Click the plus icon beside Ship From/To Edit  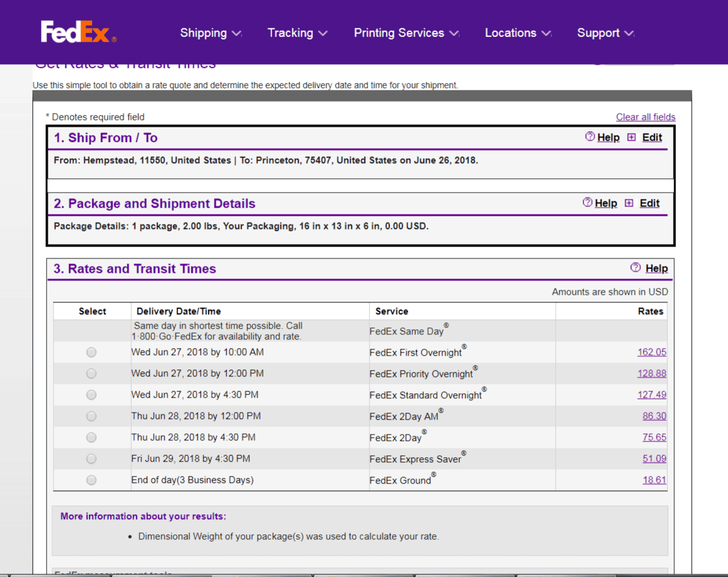tap(631, 137)
